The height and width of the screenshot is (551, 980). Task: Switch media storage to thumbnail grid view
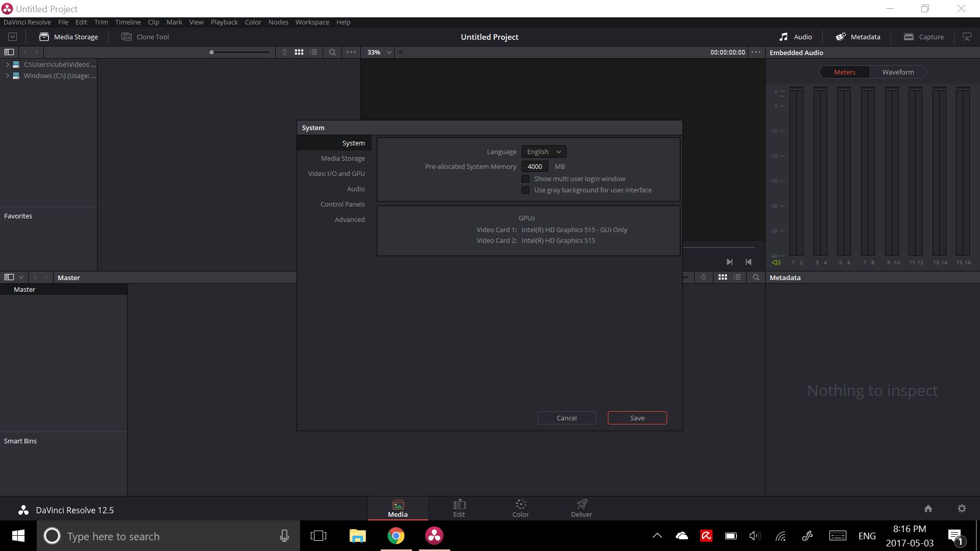click(299, 52)
